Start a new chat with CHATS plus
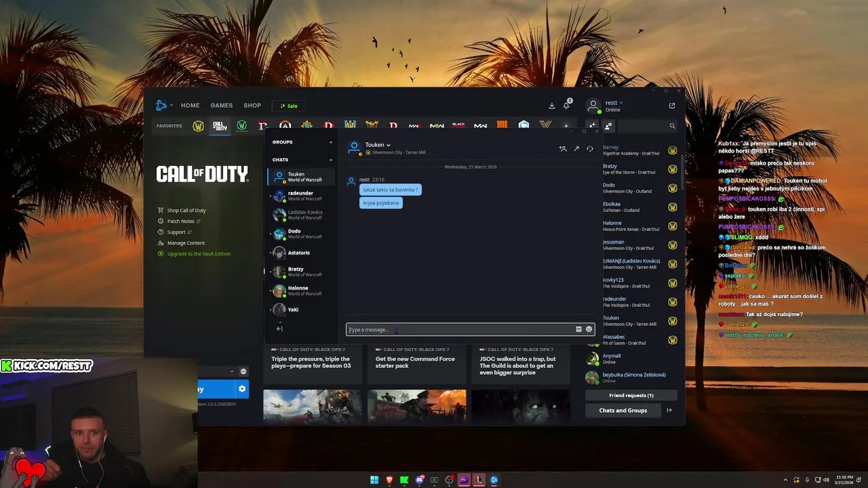Screen dimensions: 868x488 331,160
